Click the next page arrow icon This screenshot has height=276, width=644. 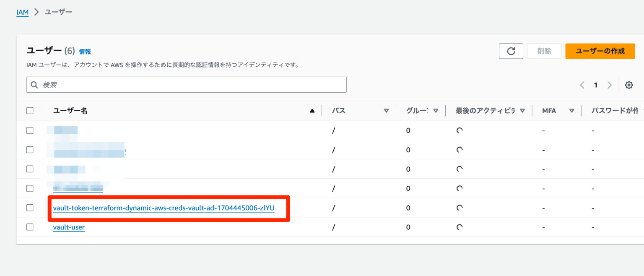[x=609, y=85]
